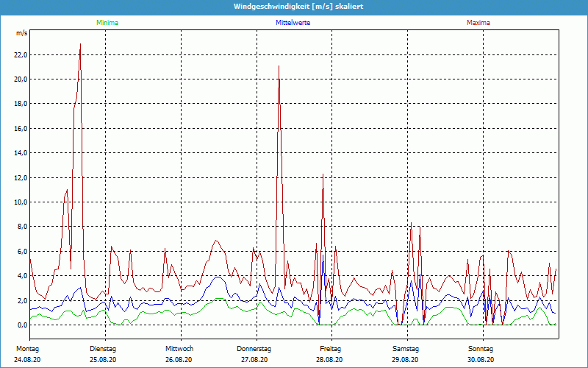Click the chart title Windgeschwindigkeit [m/s] skaliert
Viewport: 588px width, 368px height.
click(298, 7)
